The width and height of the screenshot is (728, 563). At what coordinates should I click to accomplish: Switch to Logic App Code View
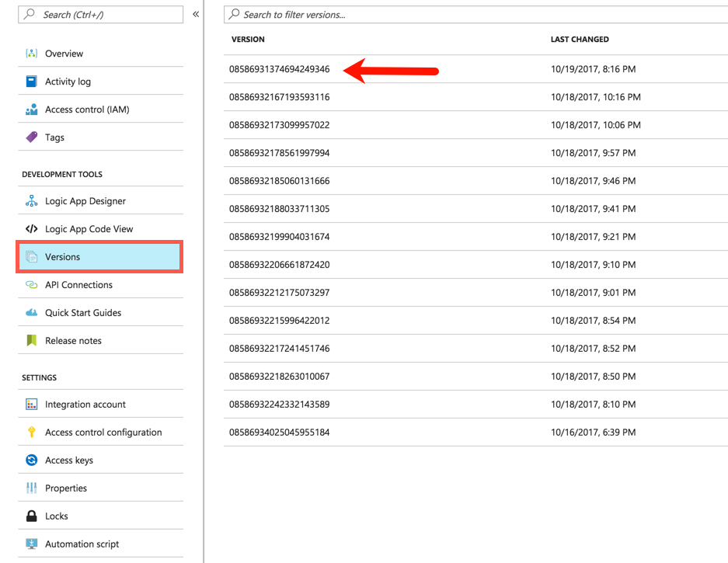tap(100, 229)
